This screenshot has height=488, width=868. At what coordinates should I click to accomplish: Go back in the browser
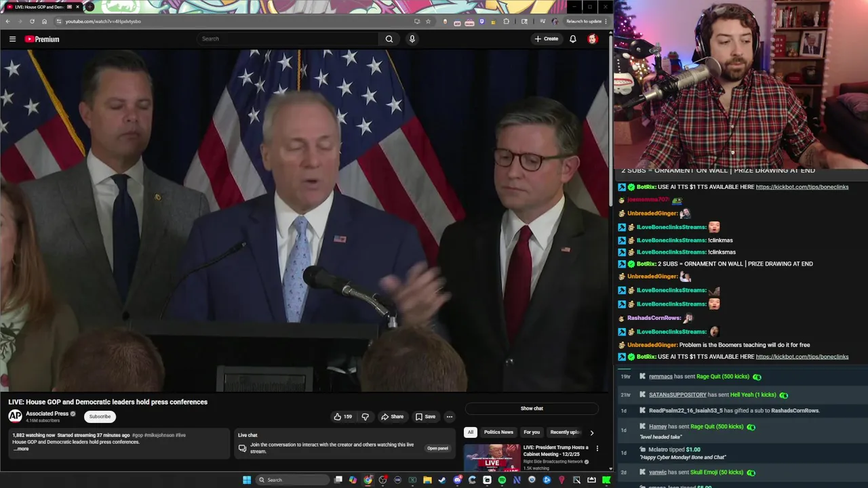pos(7,21)
